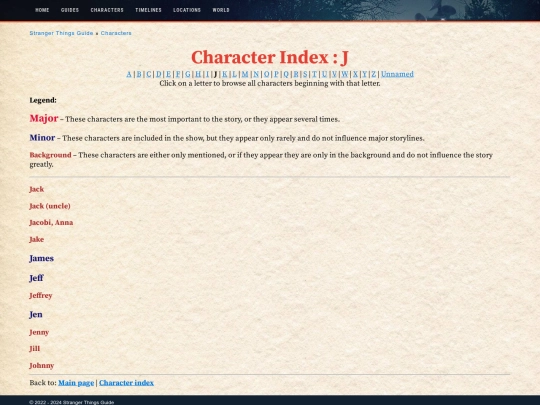Screen dimensions: 540x405
Task: Open the Jake character page
Action: coord(37,239)
